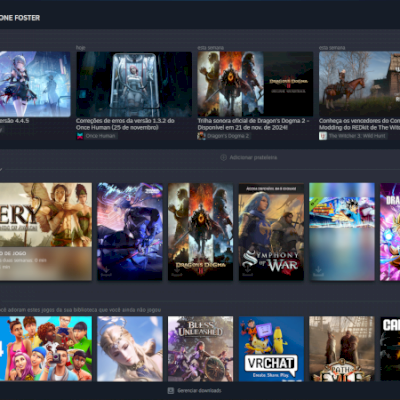Select The Sims 4 game cover
Viewport: 400px width, 400px height.
(x=46, y=349)
